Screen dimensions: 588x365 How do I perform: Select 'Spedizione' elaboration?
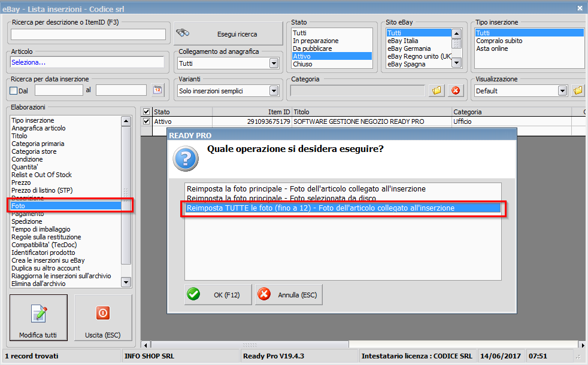click(66, 221)
